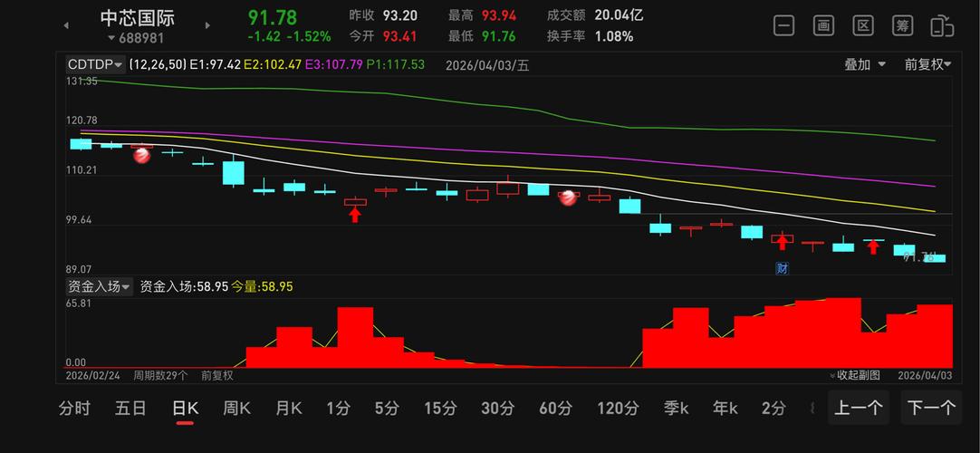This screenshot has height=453, width=980.
Task: Click the 上一个 previous button
Action: point(859,408)
